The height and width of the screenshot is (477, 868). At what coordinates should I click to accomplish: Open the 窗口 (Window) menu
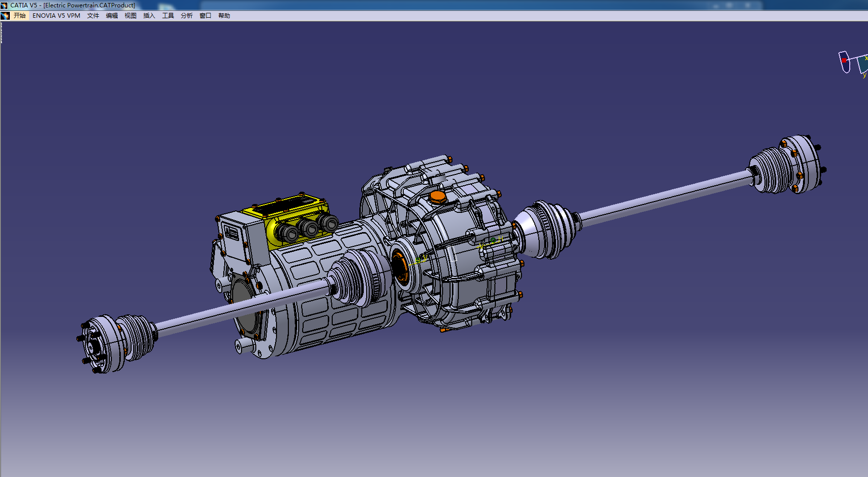coord(206,16)
